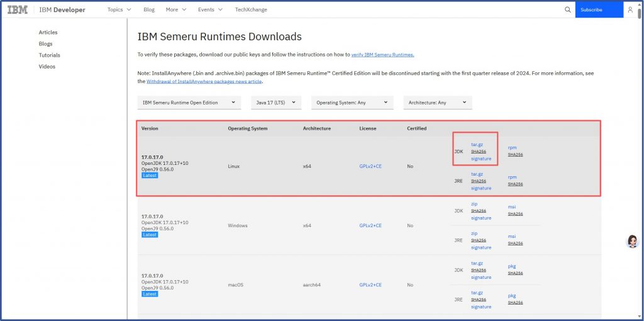The width and height of the screenshot is (644, 321).
Task: Open the Java 17 (LTS) version dropdown
Action: tap(274, 103)
